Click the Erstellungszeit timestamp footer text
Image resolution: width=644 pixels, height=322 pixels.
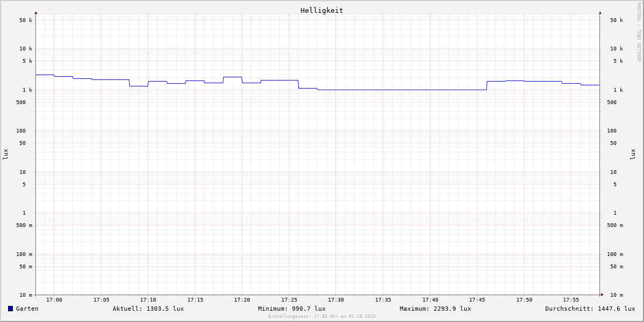tap(322, 316)
